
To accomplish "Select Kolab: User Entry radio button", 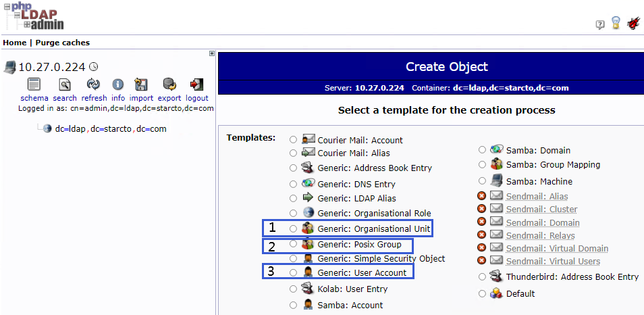I will tap(293, 289).
